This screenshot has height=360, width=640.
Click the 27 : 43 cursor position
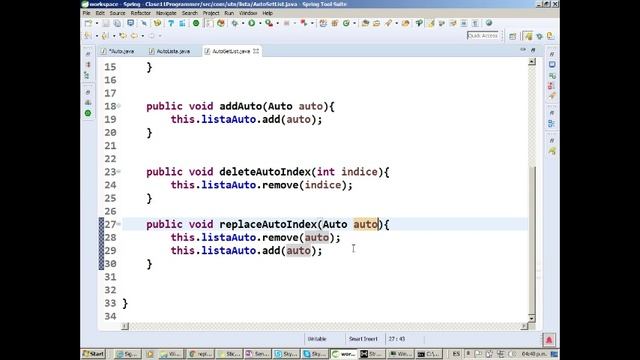coord(397,339)
